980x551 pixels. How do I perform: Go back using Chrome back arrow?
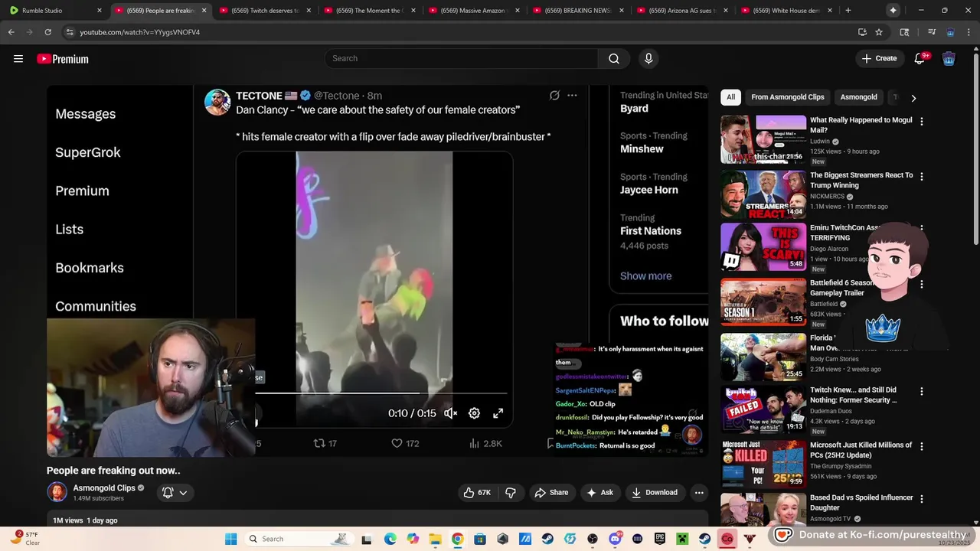(x=11, y=32)
